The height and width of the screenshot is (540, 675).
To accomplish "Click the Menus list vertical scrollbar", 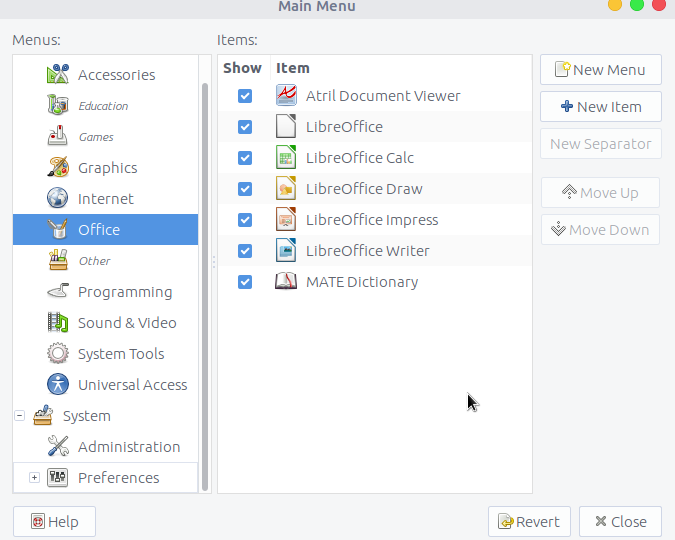I will pos(205,286).
